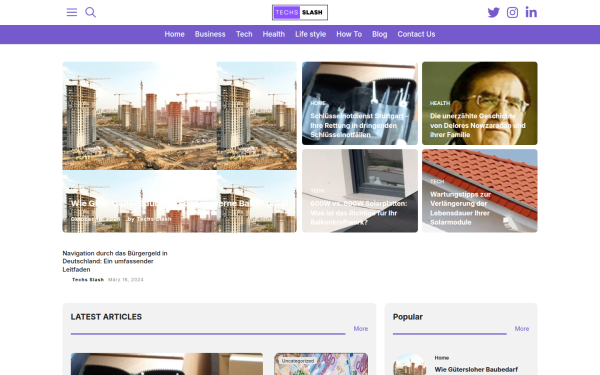Image resolution: width=600 pixels, height=375 pixels.
Task: Open the Delores Nowzaradan article card
Action: (479, 103)
